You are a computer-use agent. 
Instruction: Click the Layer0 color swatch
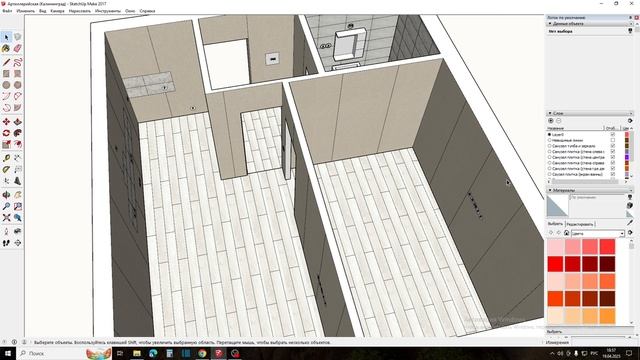point(627,134)
